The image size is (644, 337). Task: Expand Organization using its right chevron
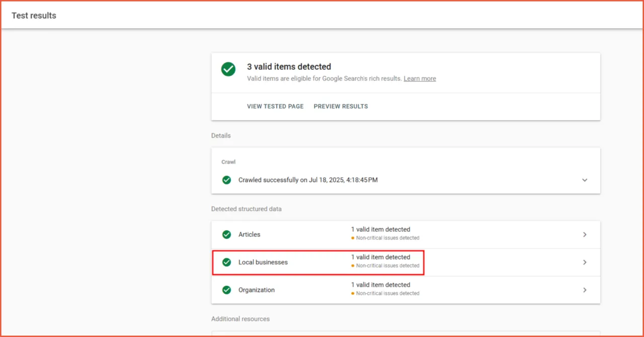click(x=584, y=290)
